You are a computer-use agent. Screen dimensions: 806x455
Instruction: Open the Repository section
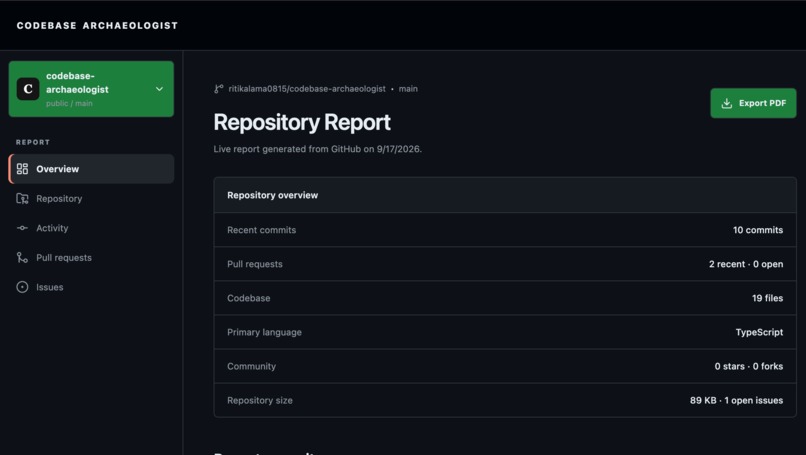pyautogui.click(x=91, y=198)
